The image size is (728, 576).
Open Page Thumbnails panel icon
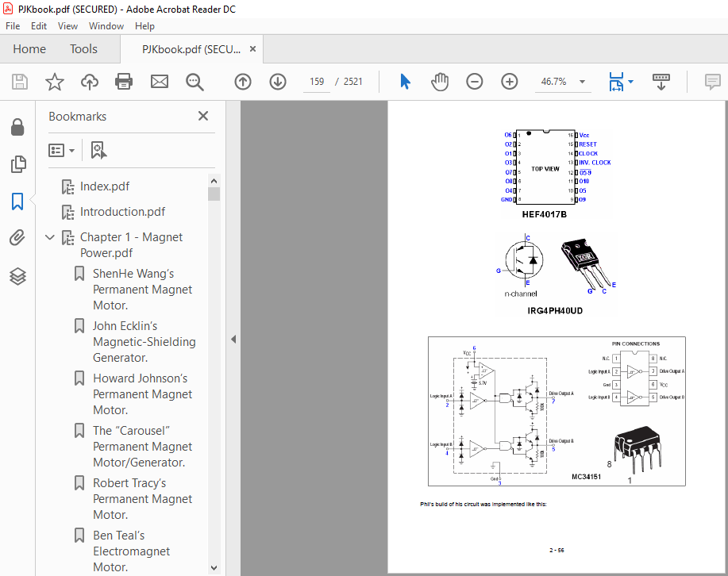point(17,164)
